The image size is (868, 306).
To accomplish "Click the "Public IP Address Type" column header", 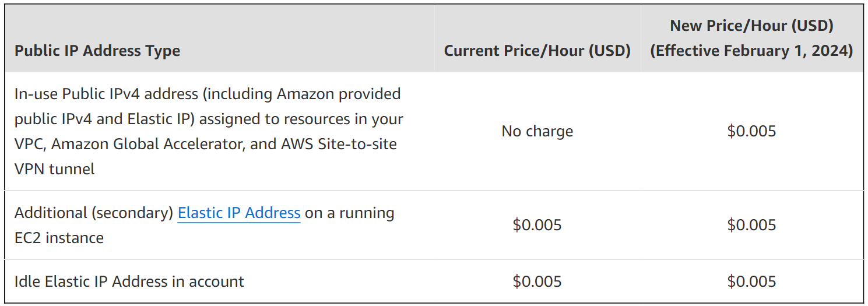I will (x=97, y=51).
